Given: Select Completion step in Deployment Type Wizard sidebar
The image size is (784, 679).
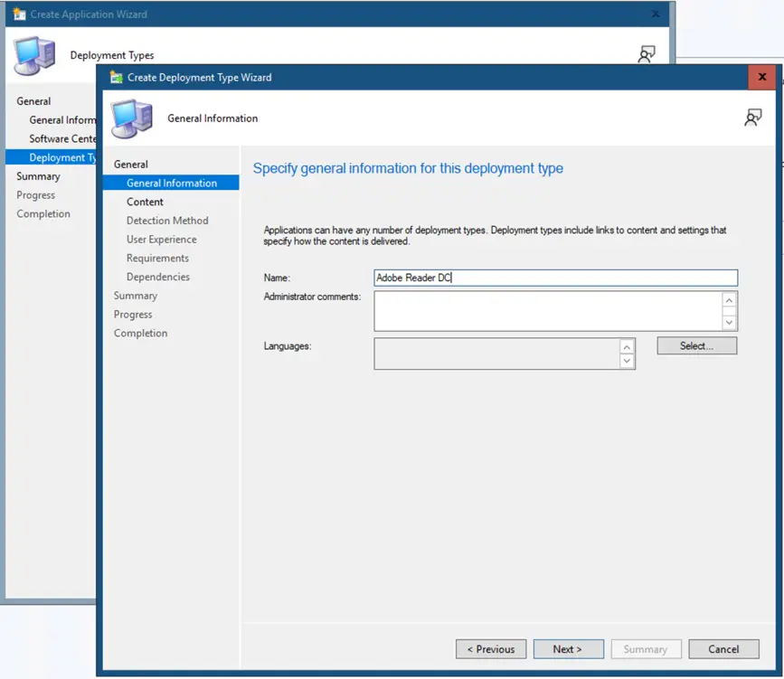Looking at the screenshot, I should pyautogui.click(x=140, y=333).
